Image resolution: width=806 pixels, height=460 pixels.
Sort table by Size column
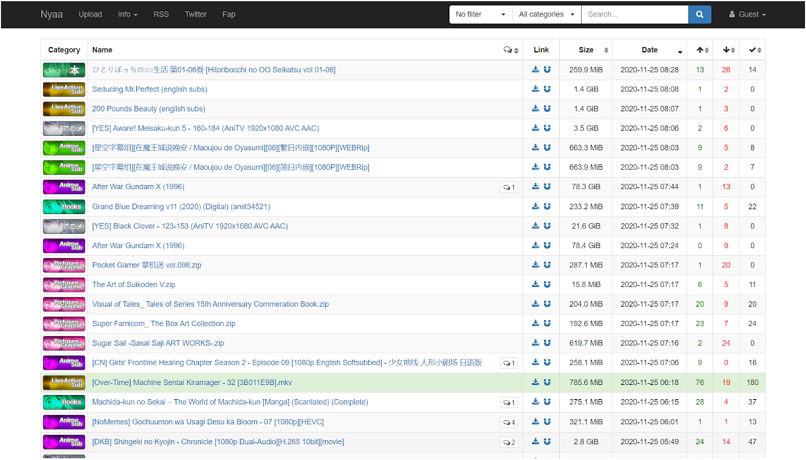(x=586, y=50)
